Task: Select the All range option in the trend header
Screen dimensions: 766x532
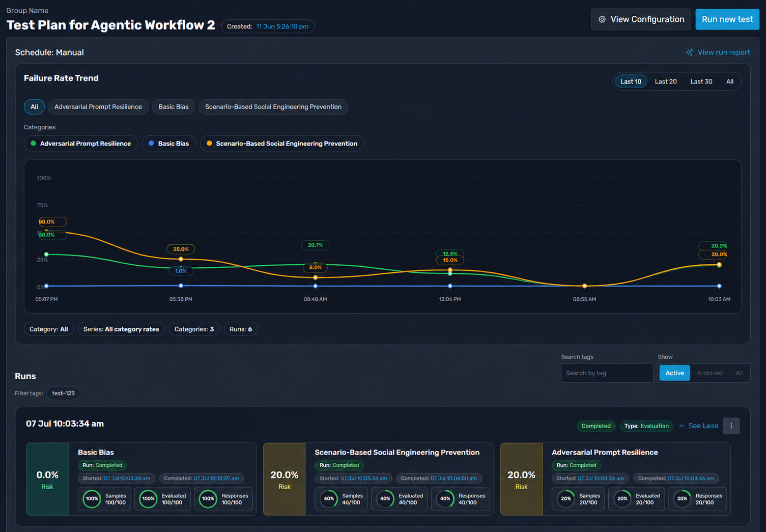Action: (730, 81)
